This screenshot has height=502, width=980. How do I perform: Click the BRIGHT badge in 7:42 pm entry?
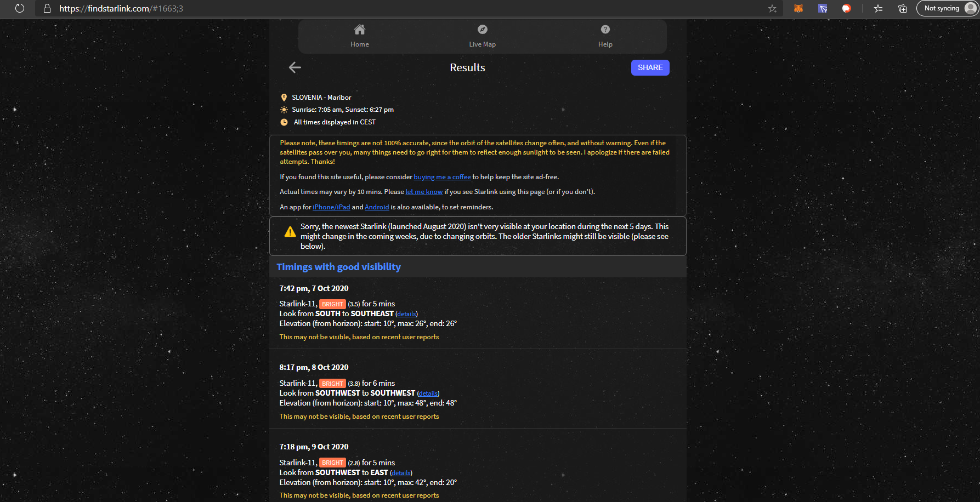click(332, 304)
